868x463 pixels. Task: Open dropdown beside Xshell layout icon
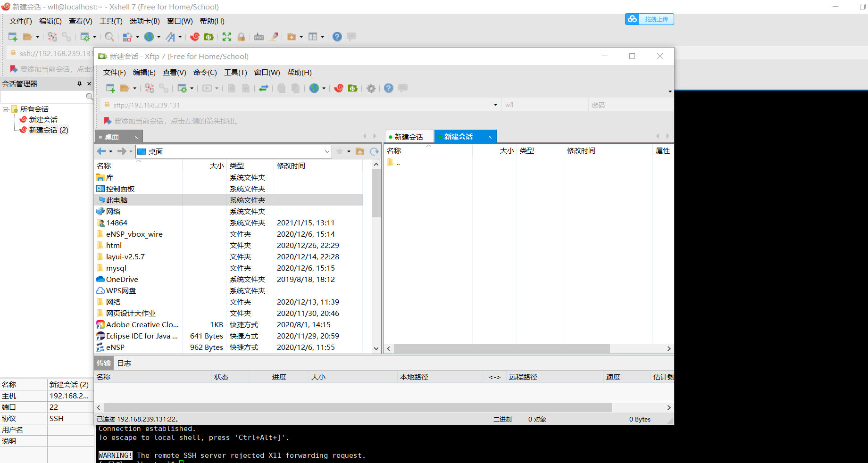tap(323, 37)
